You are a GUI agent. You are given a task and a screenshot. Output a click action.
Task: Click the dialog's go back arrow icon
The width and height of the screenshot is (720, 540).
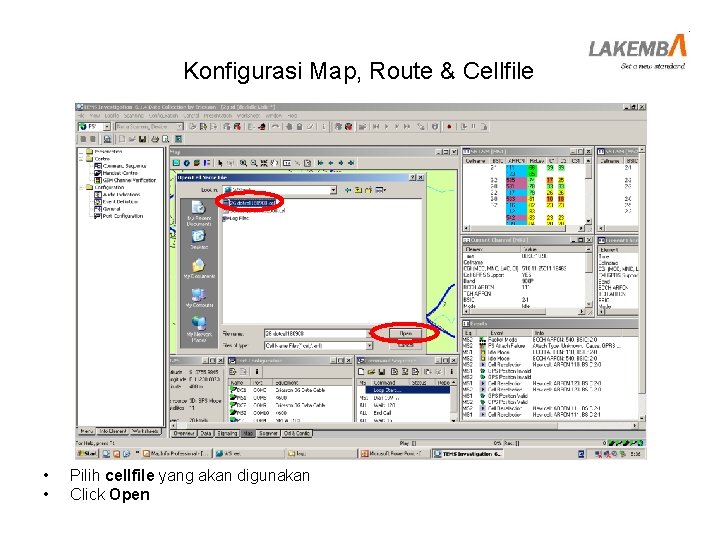click(x=348, y=190)
